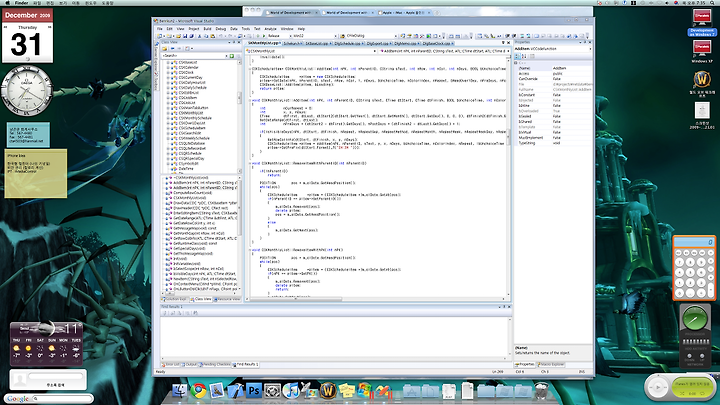
Task: Click the Paste icon in the toolbar
Action: [x=212, y=36]
